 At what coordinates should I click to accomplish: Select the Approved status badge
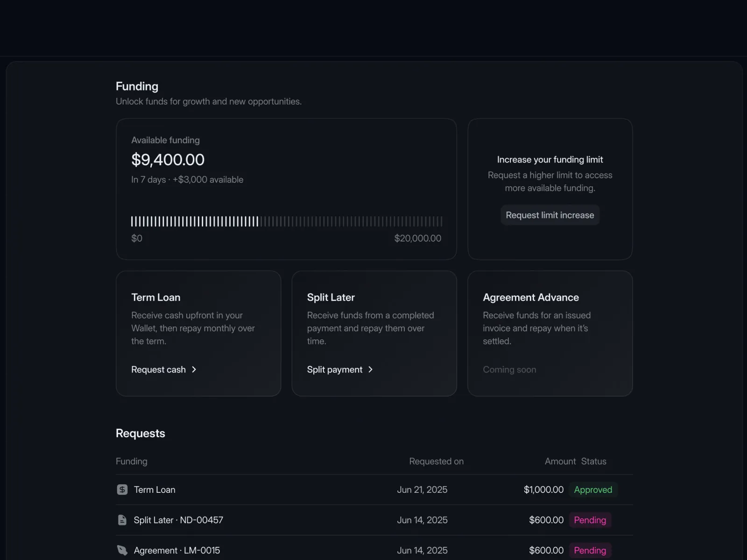pyautogui.click(x=593, y=490)
